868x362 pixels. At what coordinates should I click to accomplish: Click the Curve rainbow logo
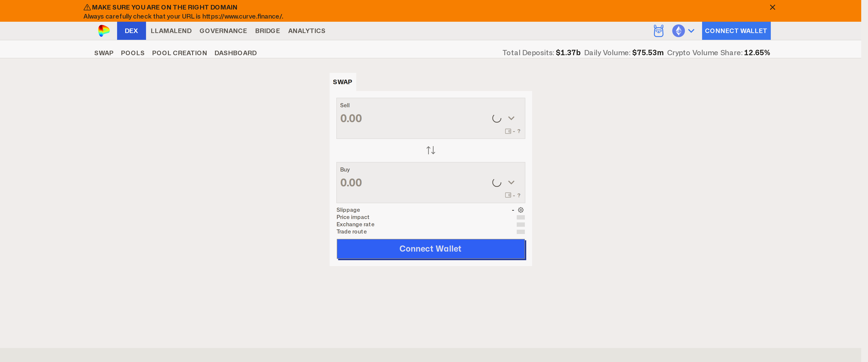click(104, 31)
